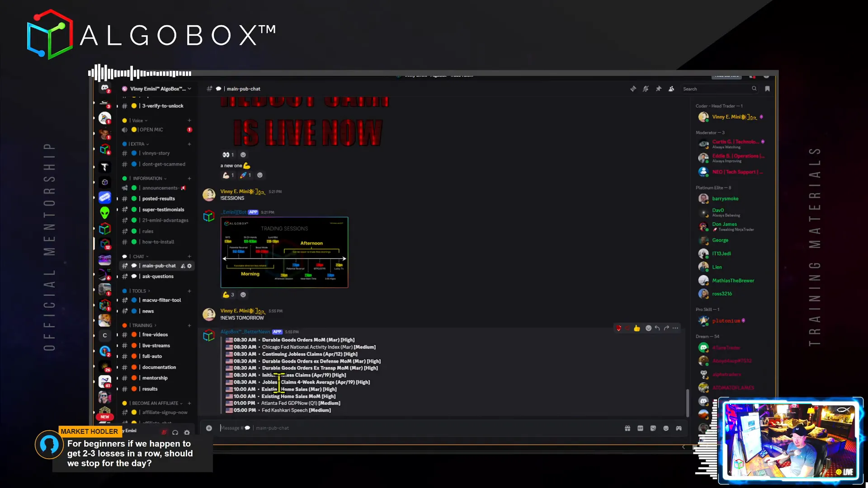This screenshot has height=488, width=868.
Task: Click the forward arrow on hovered message
Action: coord(666,328)
